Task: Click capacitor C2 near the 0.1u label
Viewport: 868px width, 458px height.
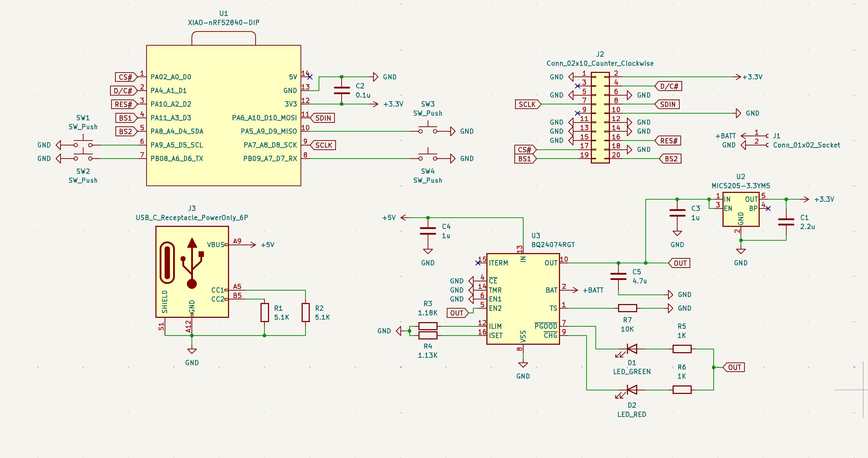Action: pos(341,90)
